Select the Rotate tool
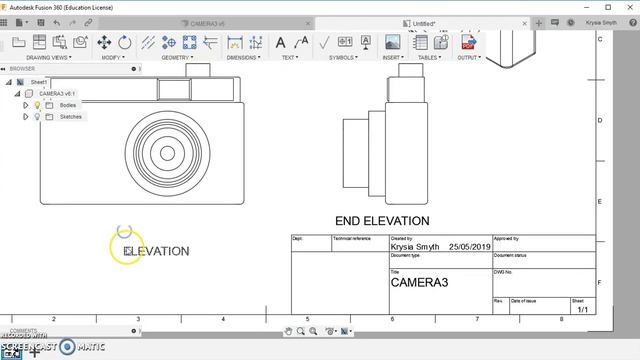Screen dimensions: 640x360 (124, 42)
